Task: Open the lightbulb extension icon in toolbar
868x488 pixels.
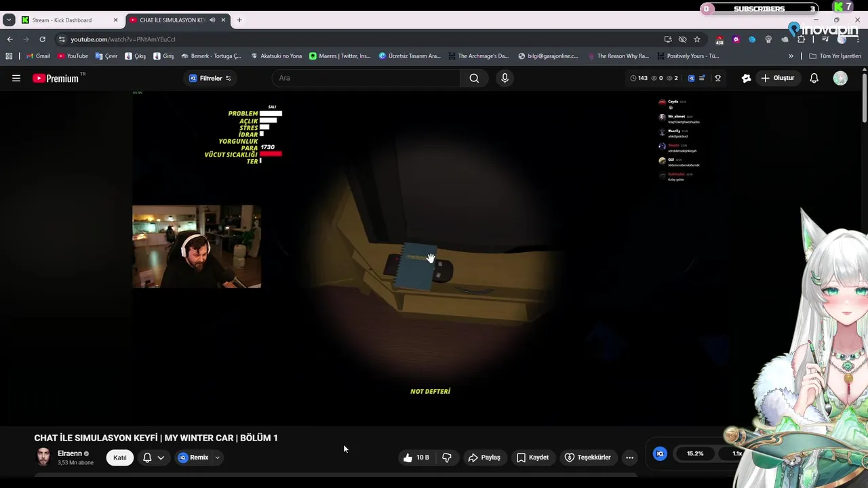Action: click(x=768, y=39)
